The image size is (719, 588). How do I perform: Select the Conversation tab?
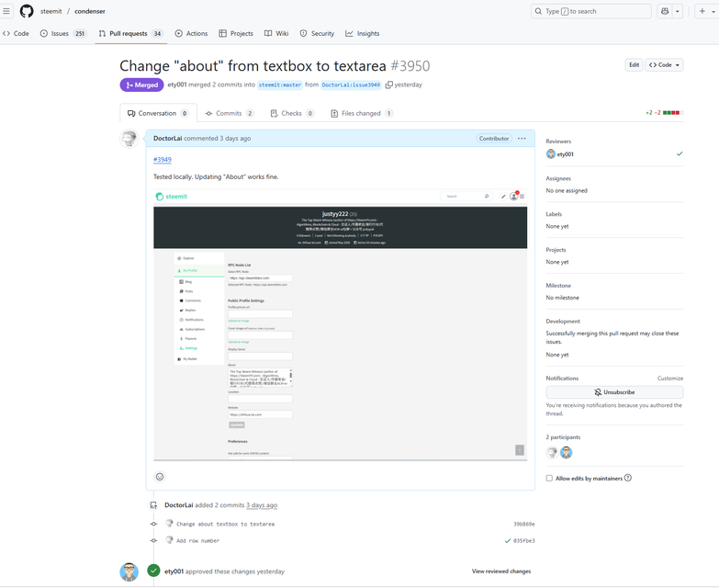coord(158,113)
